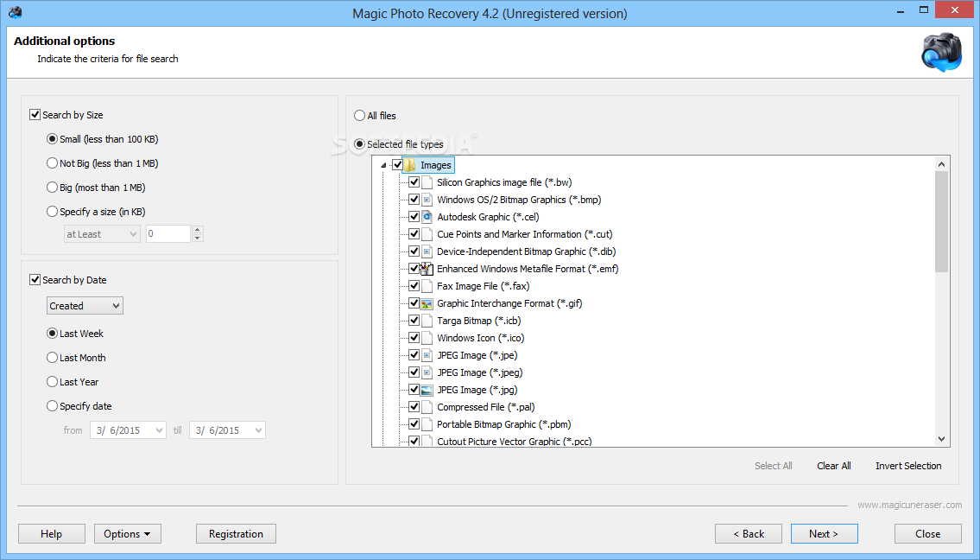Collapse the Images tree node
This screenshot has width=980, height=560.
pyautogui.click(x=383, y=166)
